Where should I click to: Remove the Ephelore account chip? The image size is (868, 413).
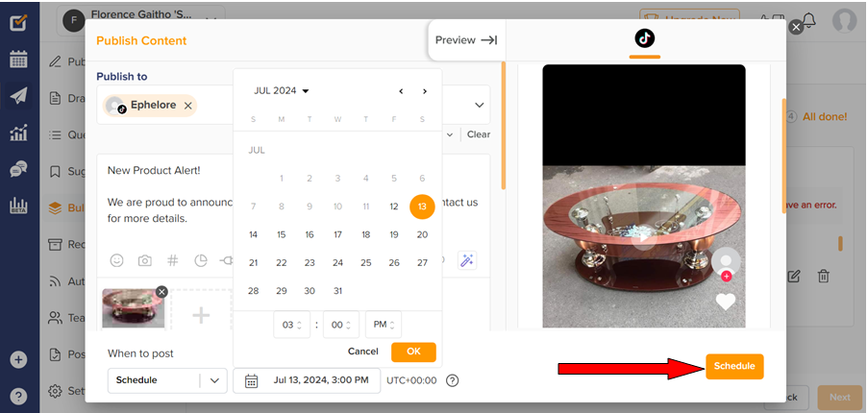[x=187, y=106]
